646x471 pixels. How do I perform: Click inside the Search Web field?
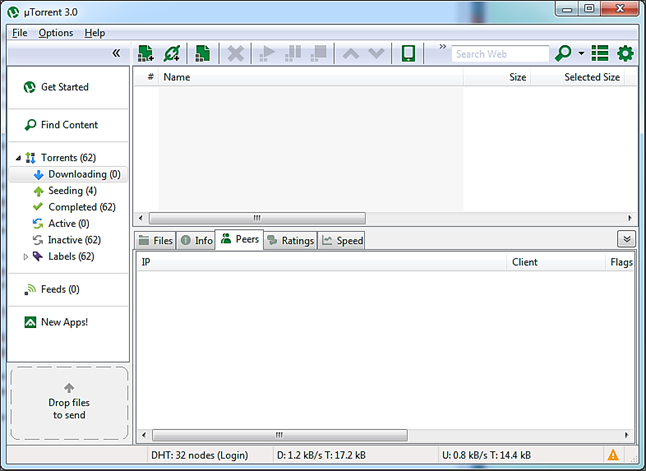pos(500,54)
